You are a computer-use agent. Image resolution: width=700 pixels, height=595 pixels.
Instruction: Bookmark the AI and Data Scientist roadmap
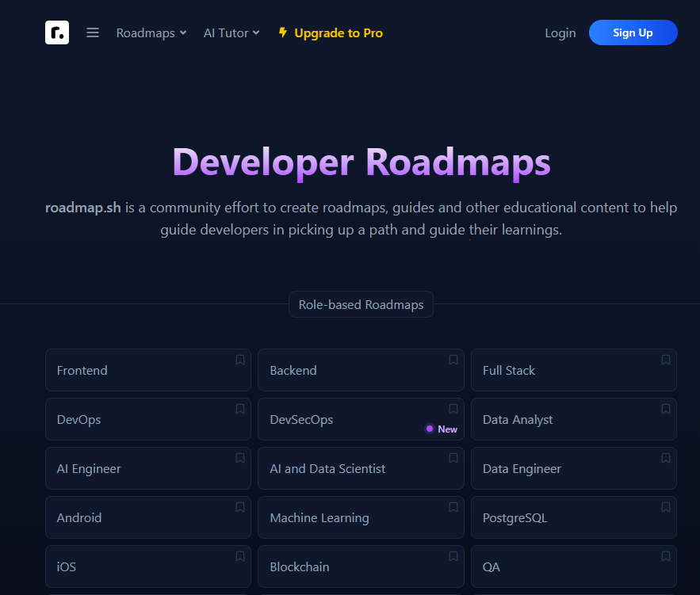point(453,458)
